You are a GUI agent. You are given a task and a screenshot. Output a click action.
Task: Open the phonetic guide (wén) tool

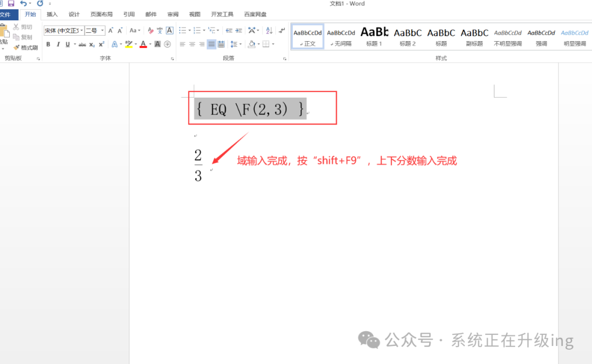160,30
